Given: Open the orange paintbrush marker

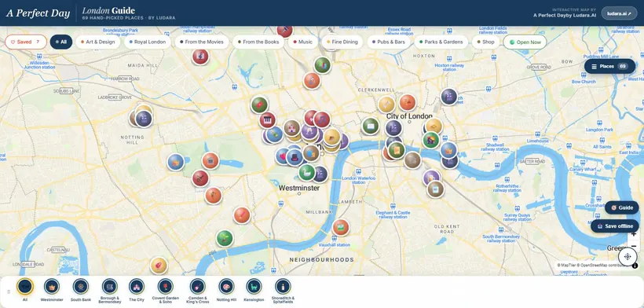Looking at the screenshot, I should [x=242, y=215].
